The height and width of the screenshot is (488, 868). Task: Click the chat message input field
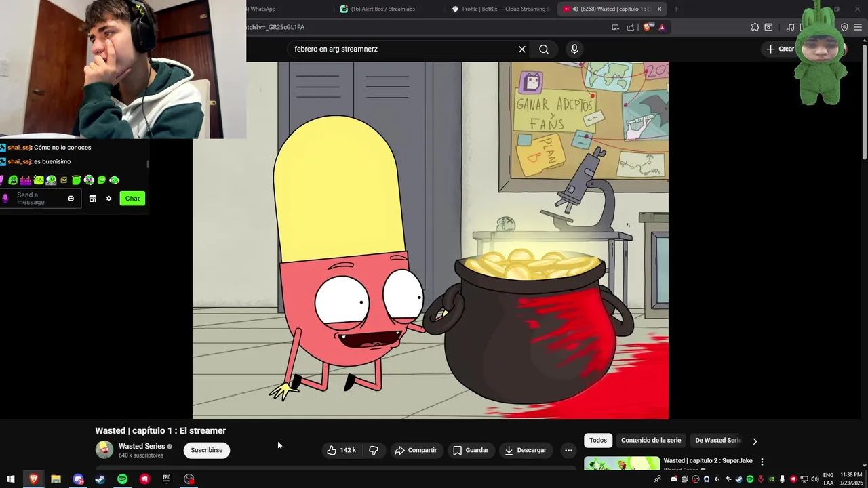coord(41,199)
